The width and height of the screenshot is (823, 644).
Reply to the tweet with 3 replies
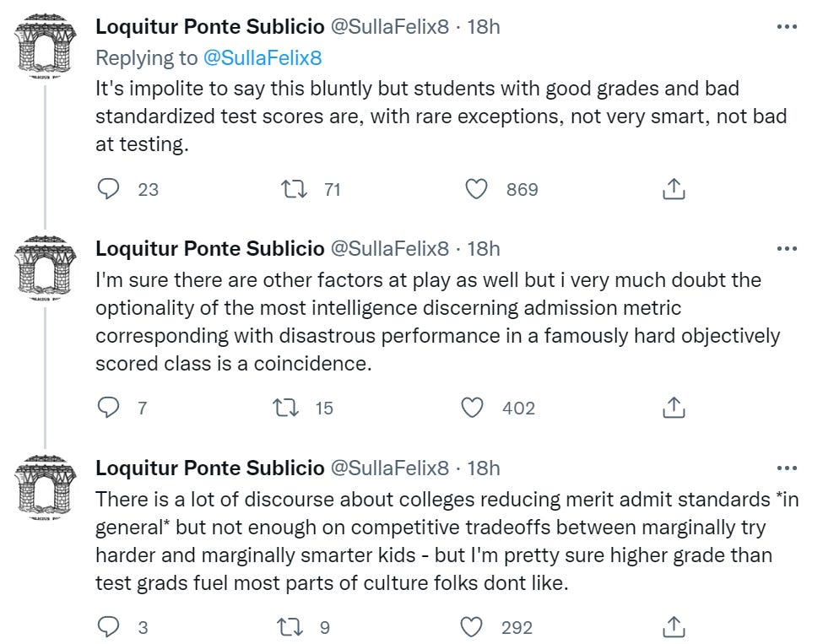110,626
